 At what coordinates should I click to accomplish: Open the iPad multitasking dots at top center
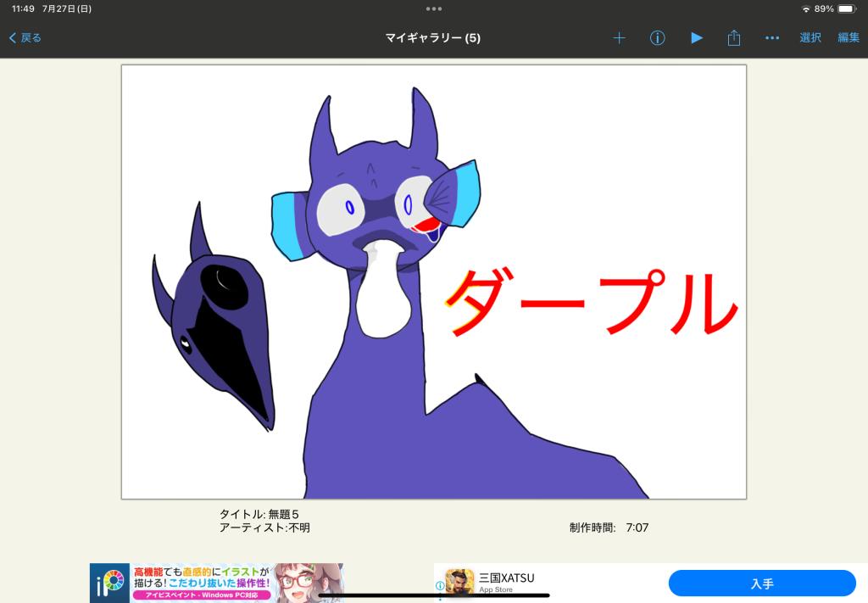click(434, 8)
